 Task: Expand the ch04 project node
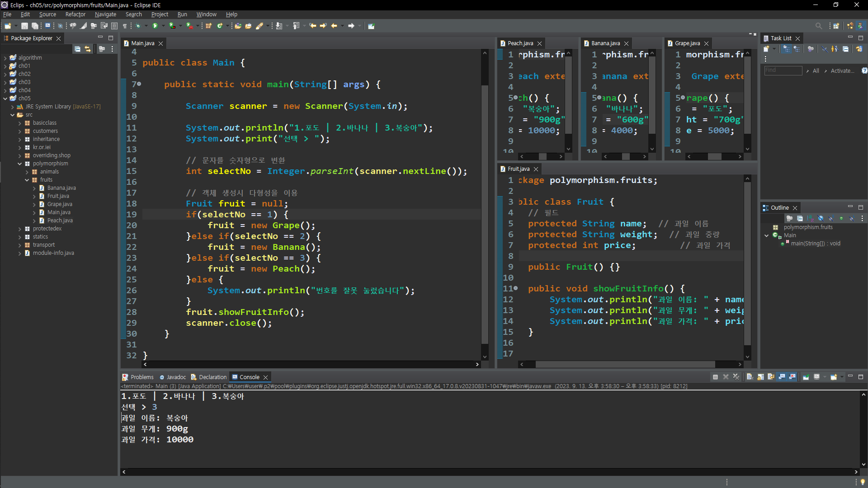click(5, 90)
